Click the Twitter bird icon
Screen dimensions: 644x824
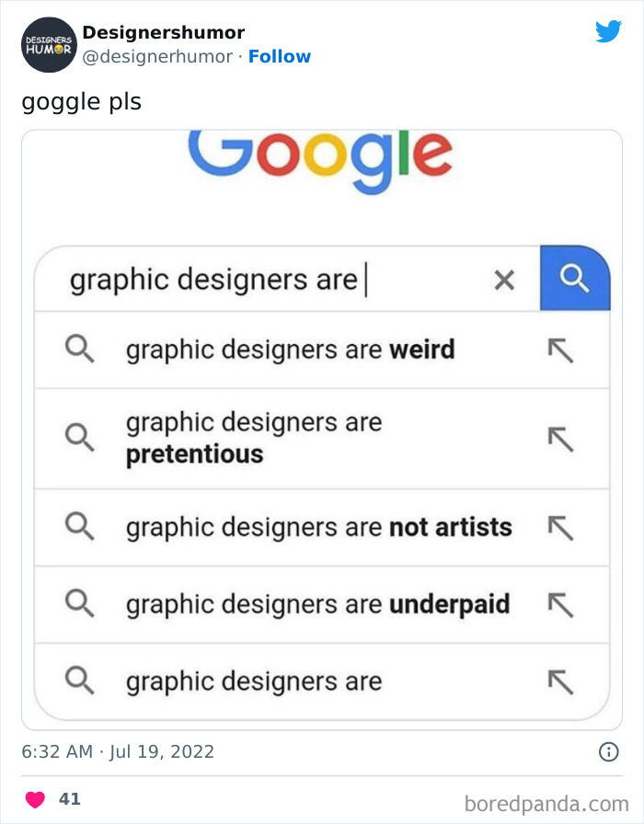coord(609,31)
